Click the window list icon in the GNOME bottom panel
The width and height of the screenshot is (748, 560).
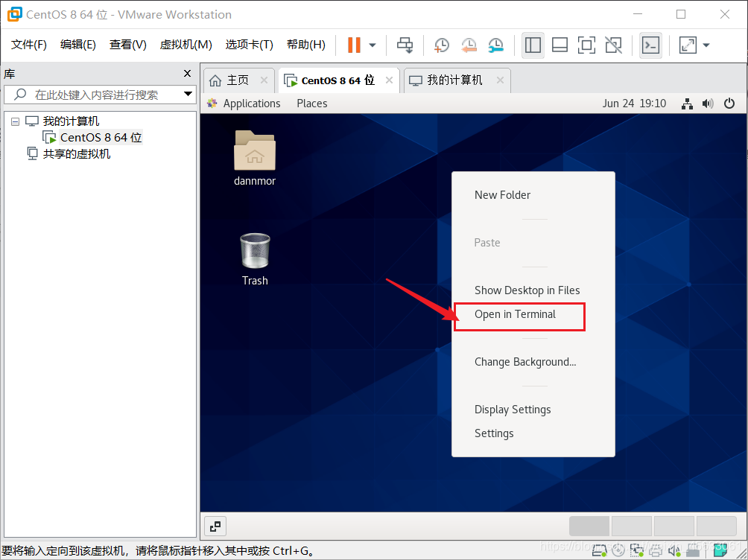(215, 526)
